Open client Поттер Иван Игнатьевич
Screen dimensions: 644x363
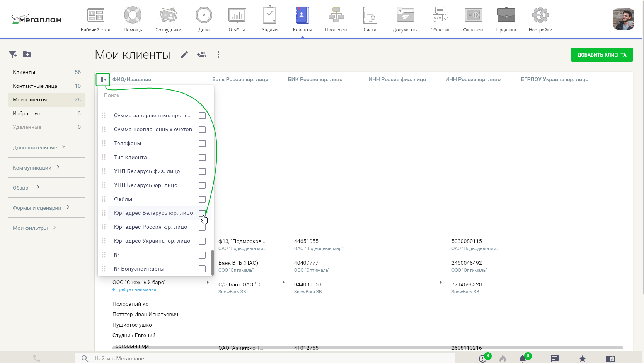145,314
